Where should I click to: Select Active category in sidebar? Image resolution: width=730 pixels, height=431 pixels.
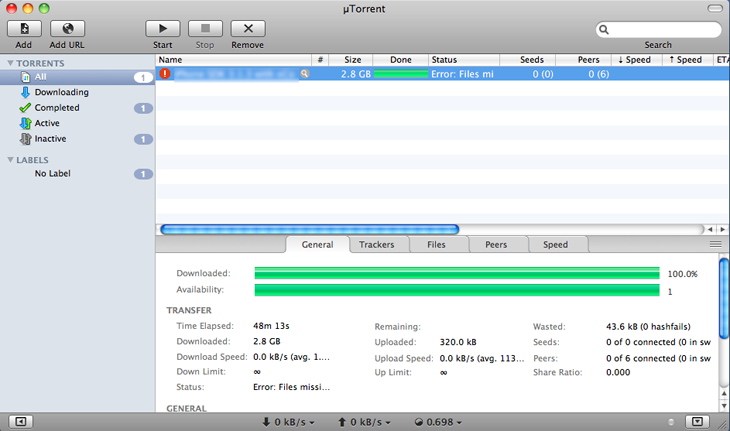coord(77,123)
